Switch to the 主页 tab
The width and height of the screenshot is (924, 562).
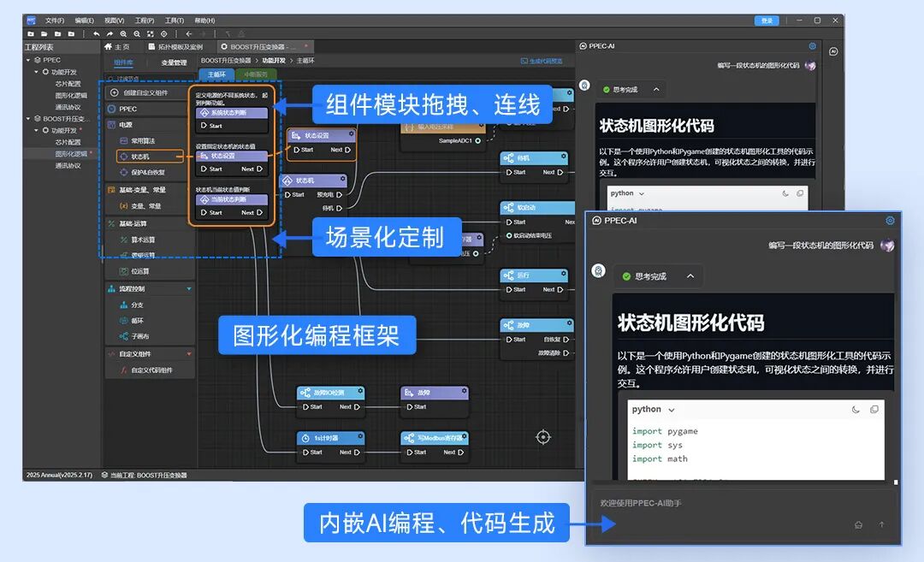(117, 46)
